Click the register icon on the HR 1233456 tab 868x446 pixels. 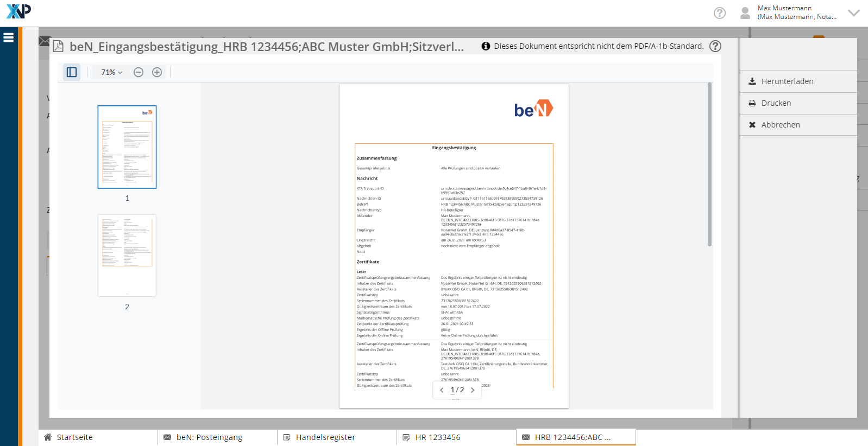pos(406,437)
